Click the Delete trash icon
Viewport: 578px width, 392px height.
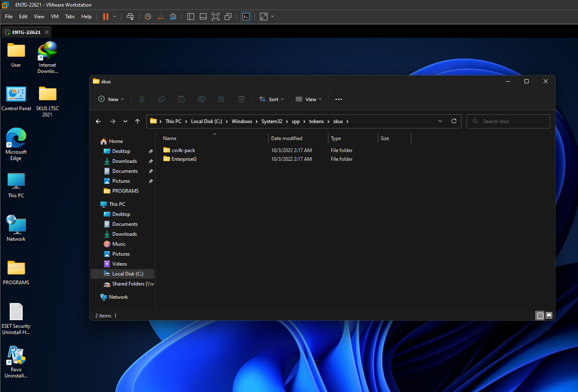click(x=241, y=99)
